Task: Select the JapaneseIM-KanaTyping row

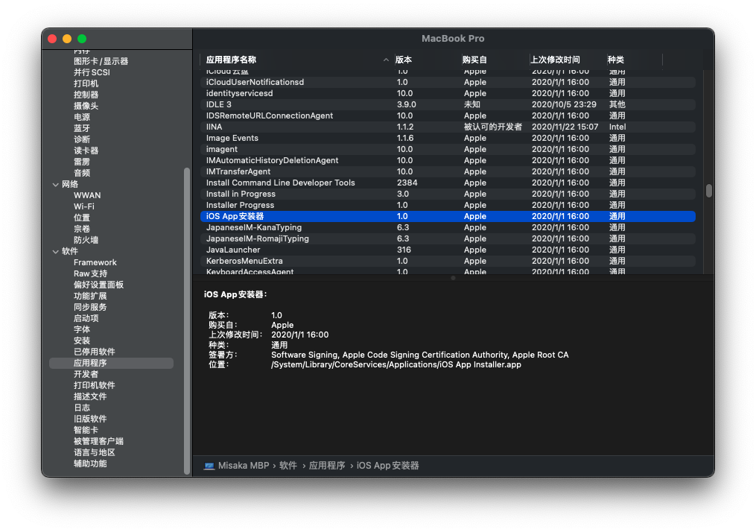Action: coord(448,228)
